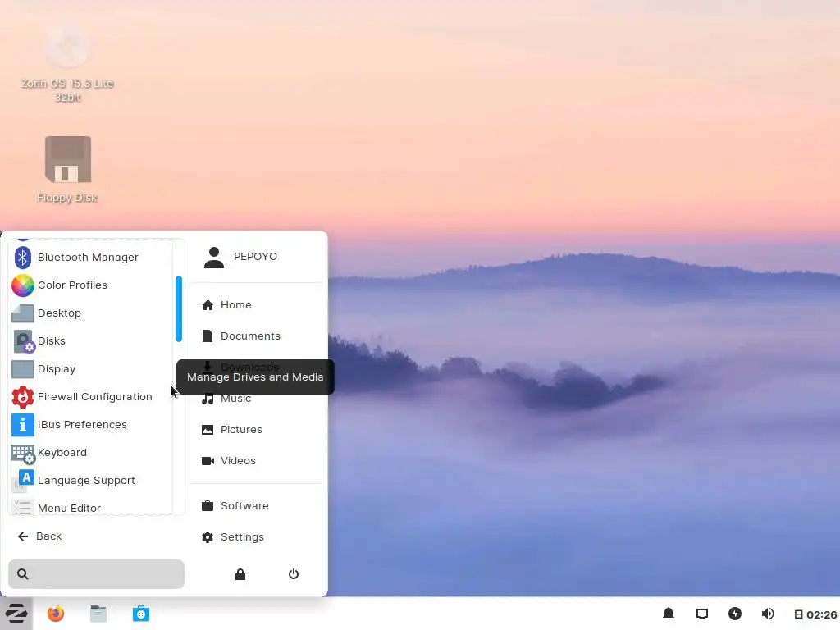Open the Files manager from the taskbar

tap(98, 614)
